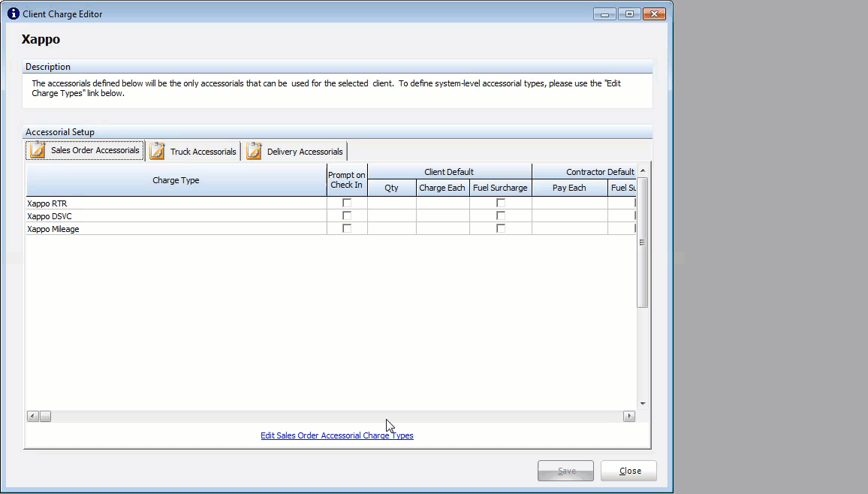
Task: Click the Charge Each column header
Action: click(442, 188)
